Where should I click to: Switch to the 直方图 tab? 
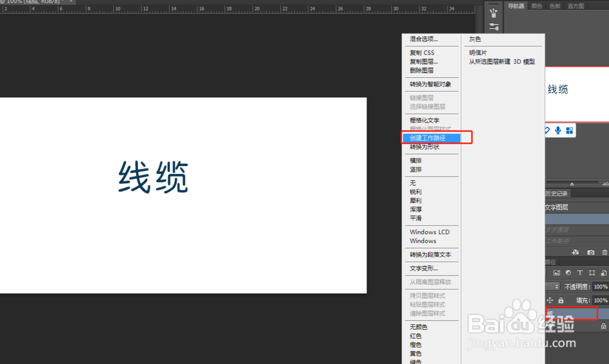point(576,6)
